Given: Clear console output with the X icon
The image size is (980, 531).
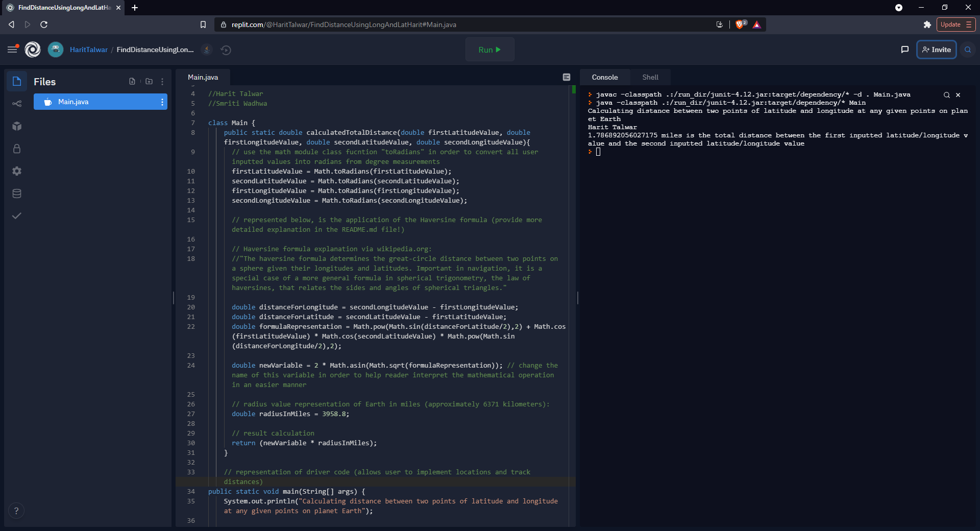Looking at the screenshot, I should [958, 95].
